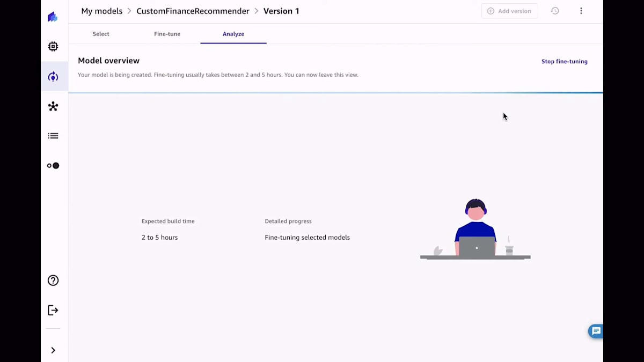Image resolution: width=644 pixels, height=362 pixels.
Task: Switch to the Select tab
Action: [101, 34]
